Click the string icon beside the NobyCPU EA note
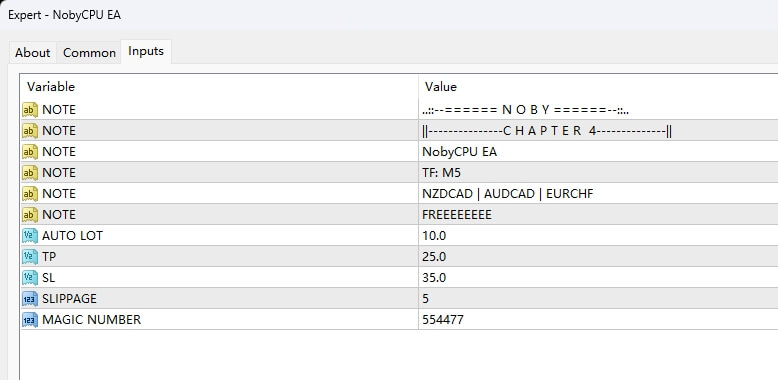 point(30,151)
